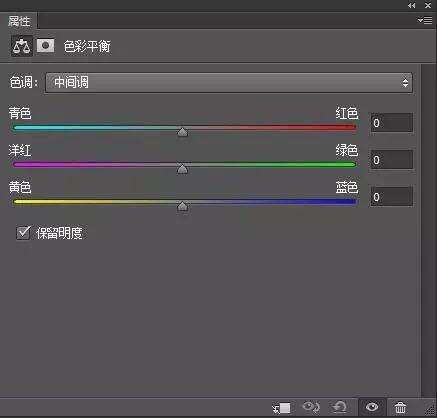Clip adjustment to layer below icon

282,407
